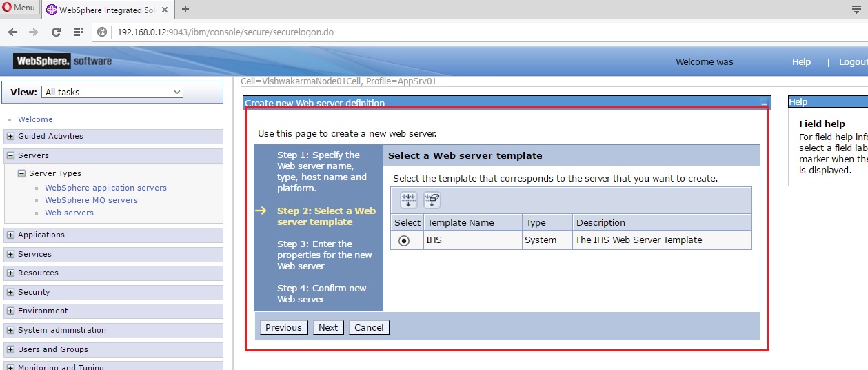Click the Field help heading
This screenshot has height=370, width=868.
tap(822, 124)
